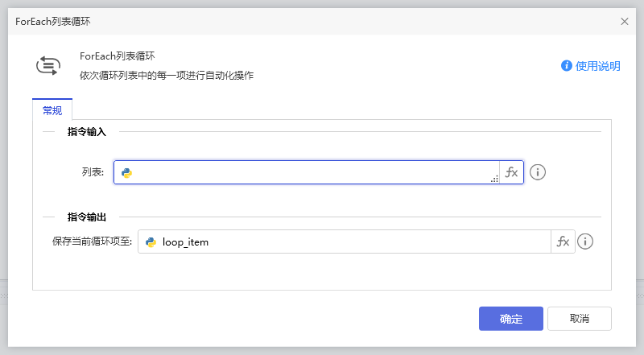Switch to the 常规 tab
Image resolution: width=644 pixels, height=355 pixels.
pyautogui.click(x=52, y=110)
